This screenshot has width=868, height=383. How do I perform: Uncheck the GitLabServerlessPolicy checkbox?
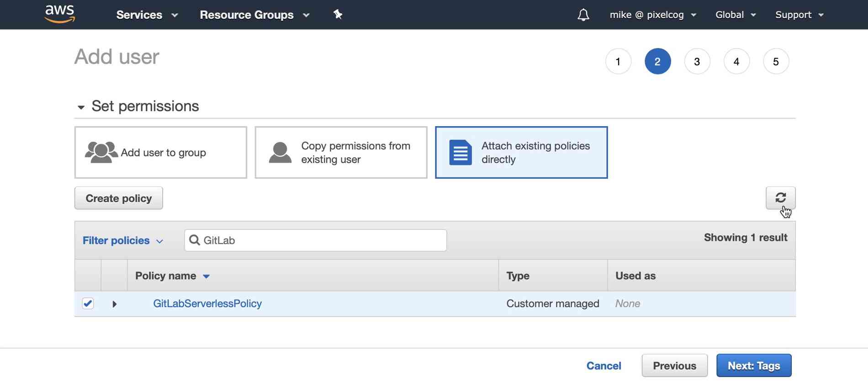pyautogui.click(x=88, y=303)
